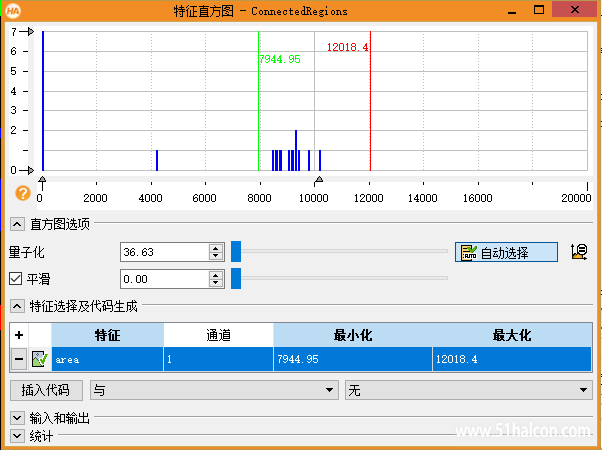Screen dimensions: 602x450
Task: Expand the 输入和输出 section
Action: point(17,417)
